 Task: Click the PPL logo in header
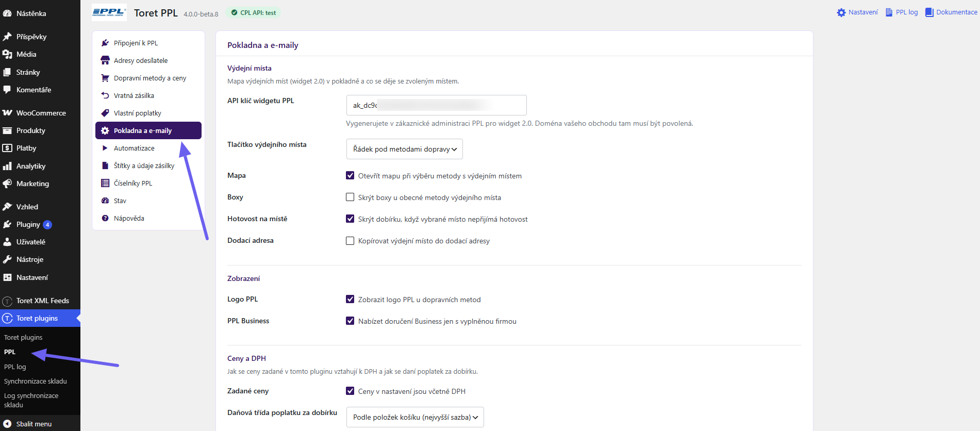pyautogui.click(x=109, y=12)
